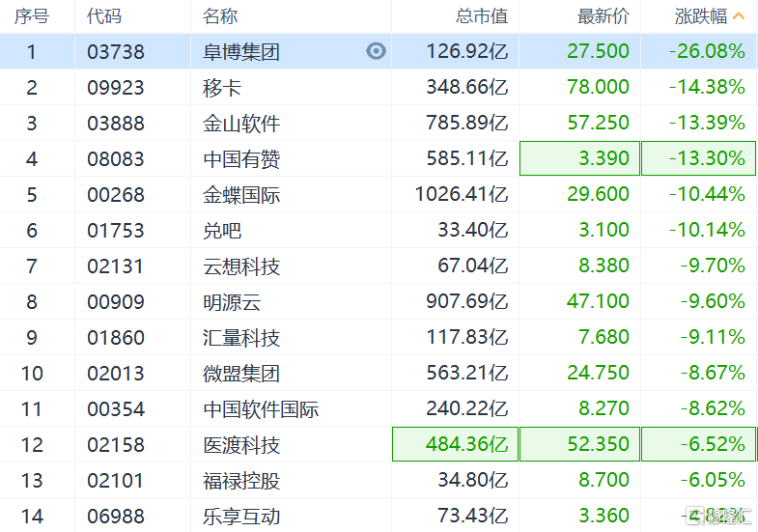Select price 78.000
The width and height of the screenshot is (758, 532).
coord(598,87)
